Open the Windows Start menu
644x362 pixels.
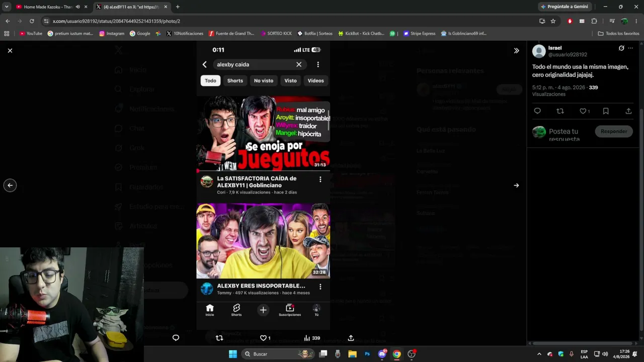233,354
